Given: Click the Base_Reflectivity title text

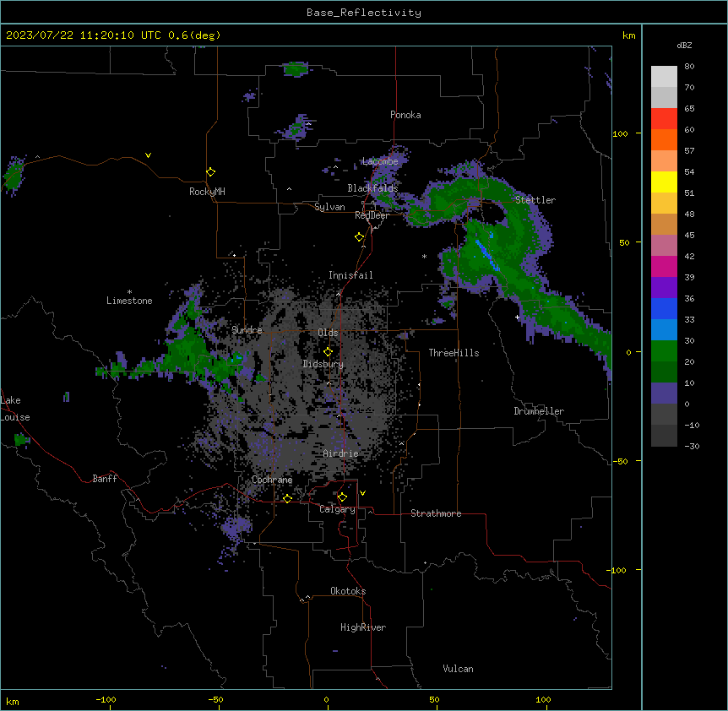Looking at the screenshot, I should coord(364,13).
